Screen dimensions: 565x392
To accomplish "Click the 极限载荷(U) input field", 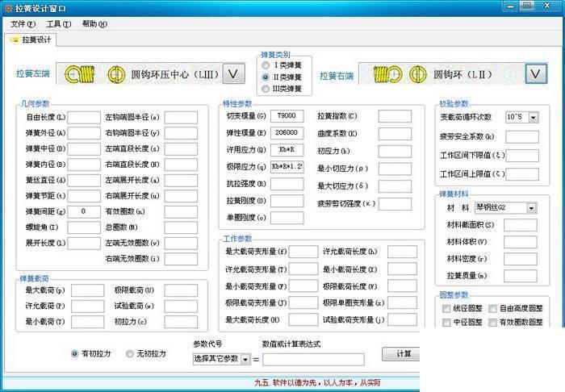I will coord(181,290).
